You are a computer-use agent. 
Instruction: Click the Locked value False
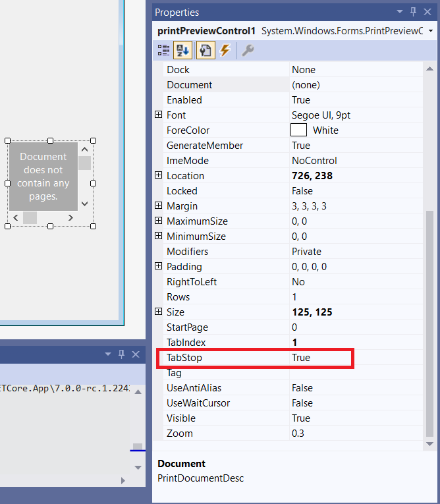302,191
